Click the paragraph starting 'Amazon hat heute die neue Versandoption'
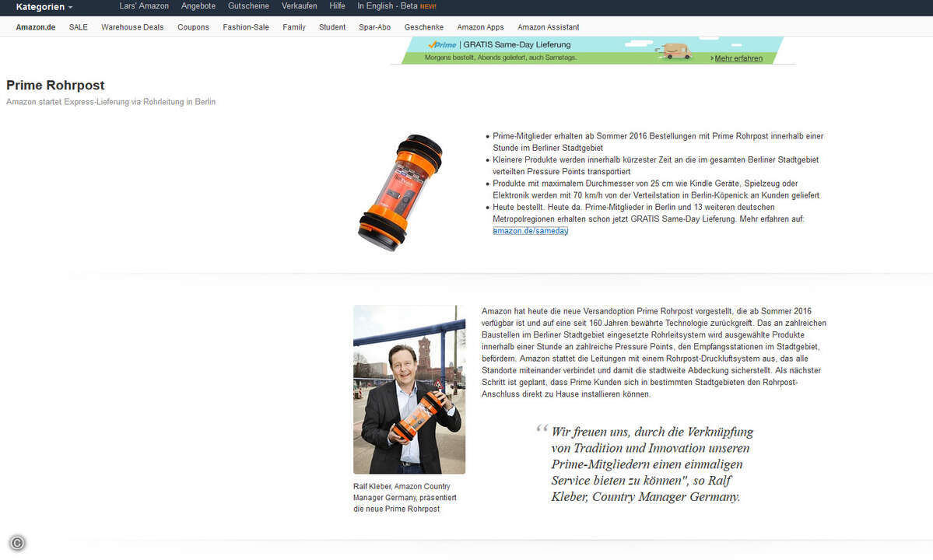The height and width of the screenshot is (560, 933). (654, 352)
